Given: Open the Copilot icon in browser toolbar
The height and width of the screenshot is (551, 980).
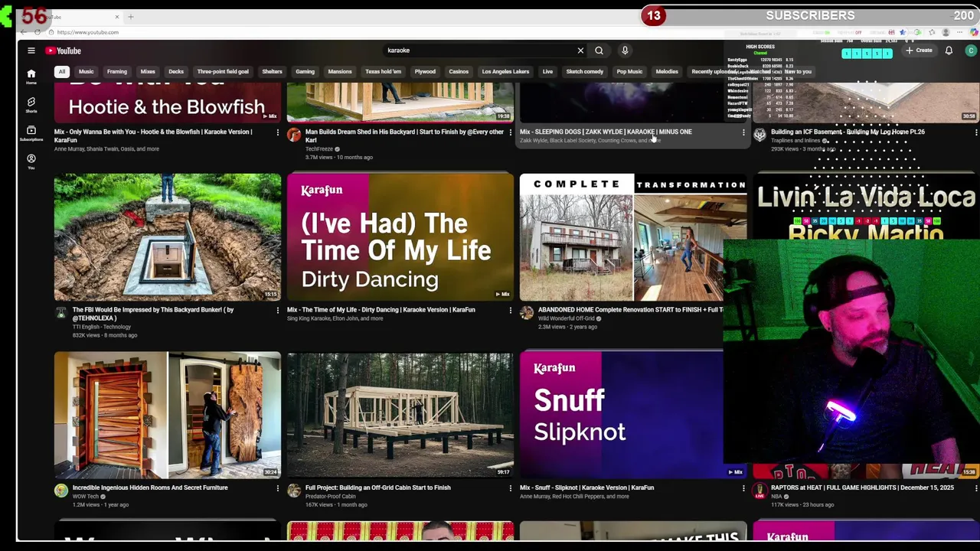Looking at the screenshot, I should click(x=973, y=32).
